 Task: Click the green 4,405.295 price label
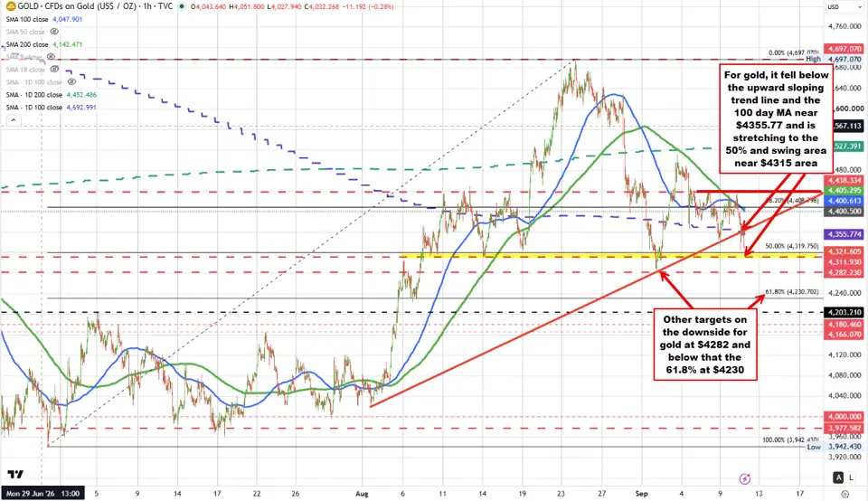click(844, 191)
